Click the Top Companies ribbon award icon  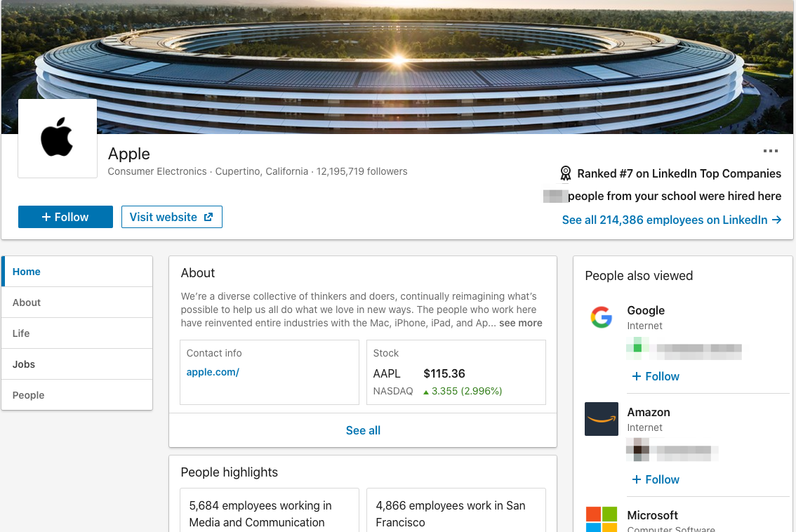point(566,173)
